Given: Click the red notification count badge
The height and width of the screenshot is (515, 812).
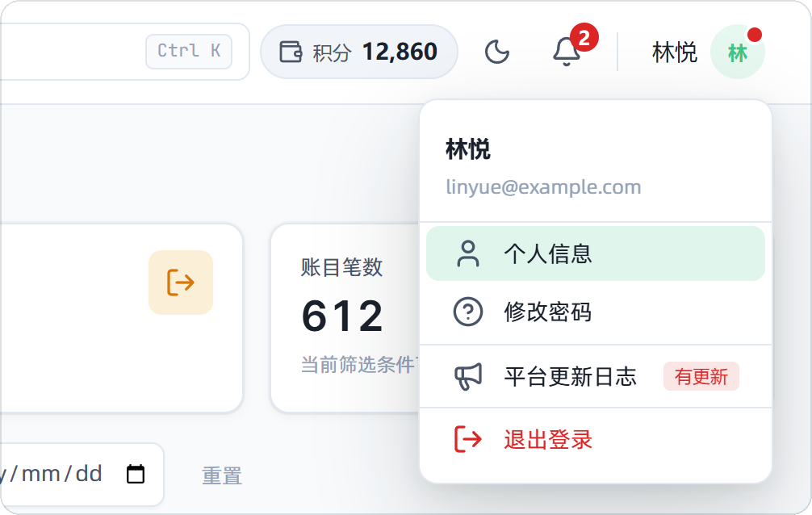Looking at the screenshot, I should pos(584,37).
